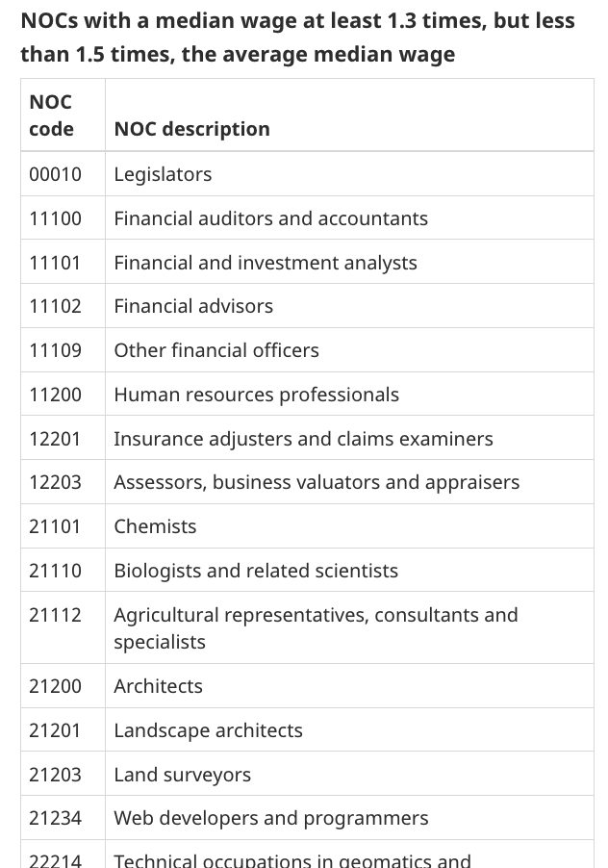608x868 pixels.
Task: Click NOC code 21112 cell
Action: (56, 615)
